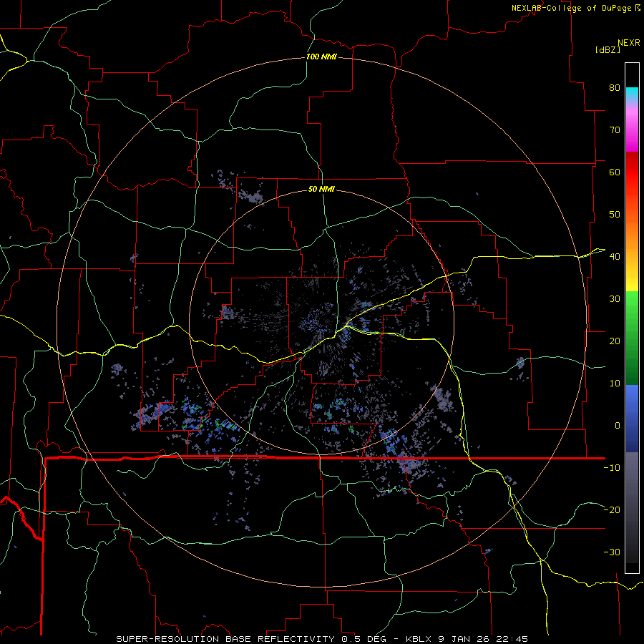This screenshot has width=644, height=644.
Task: Click the -10 value on dBZ scale
Action: pyautogui.click(x=612, y=468)
